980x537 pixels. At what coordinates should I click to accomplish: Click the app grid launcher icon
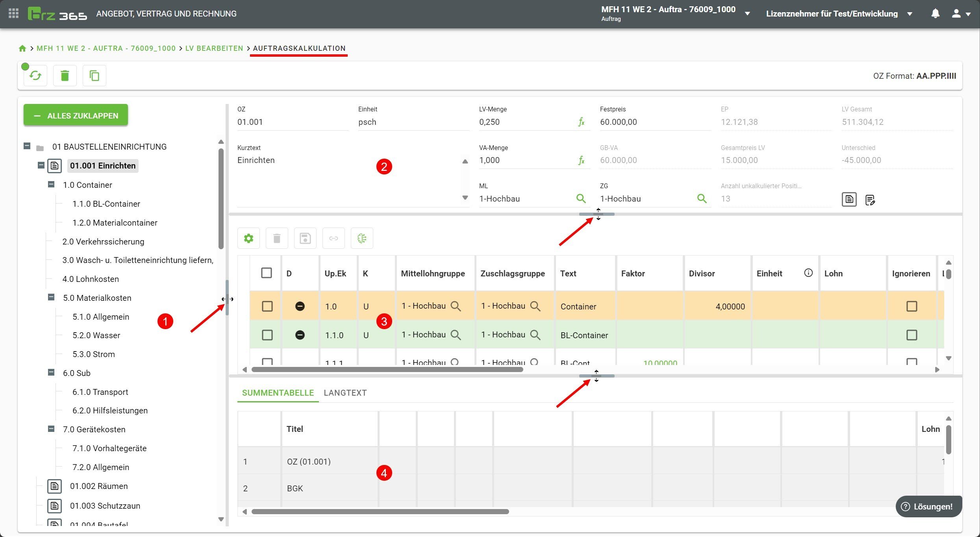[13, 14]
